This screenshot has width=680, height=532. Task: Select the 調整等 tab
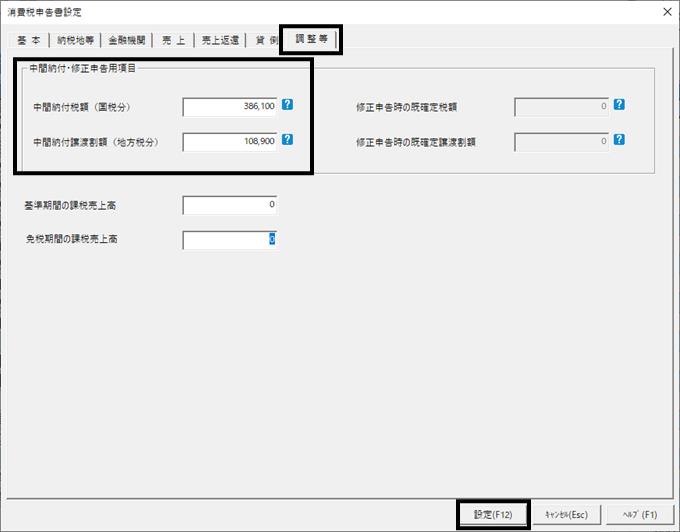(x=311, y=39)
